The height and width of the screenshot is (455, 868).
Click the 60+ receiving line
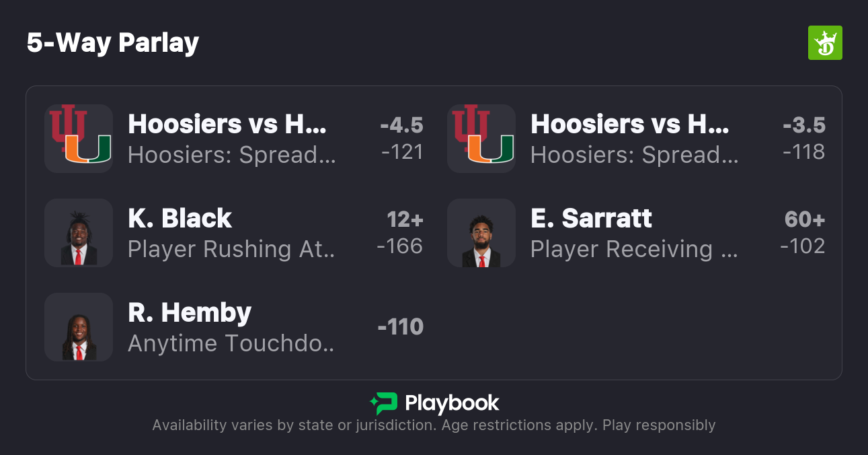[x=804, y=219]
